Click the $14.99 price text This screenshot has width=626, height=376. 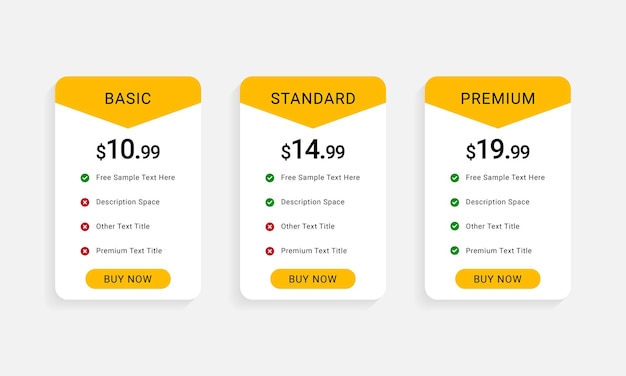click(x=313, y=150)
